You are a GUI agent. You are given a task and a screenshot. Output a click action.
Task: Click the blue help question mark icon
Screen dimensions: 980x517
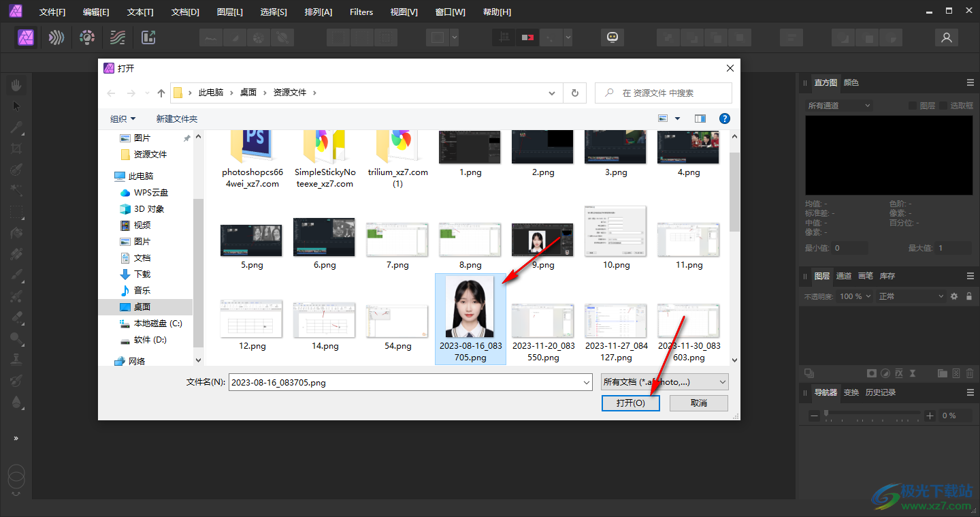point(725,119)
